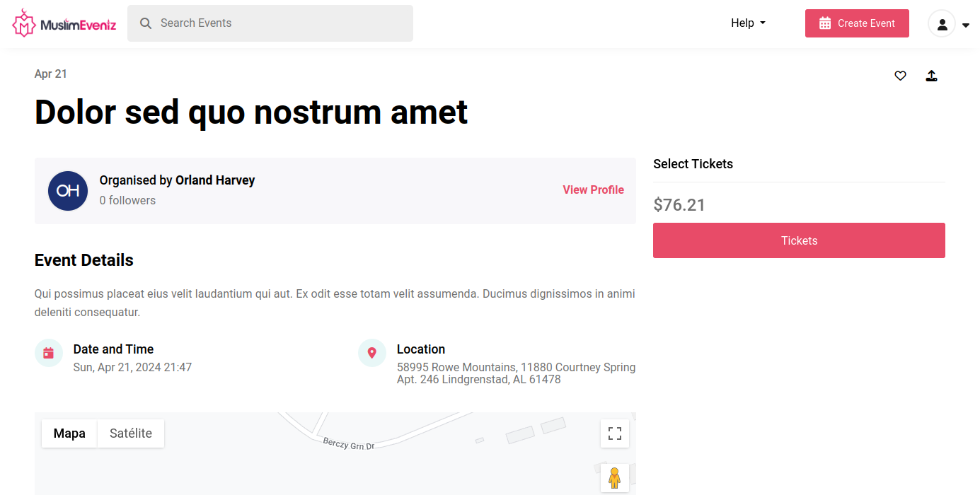980x495 pixels.
Task: Save event with heart icon
Action: pyautogui.click(x=900, y=76)
